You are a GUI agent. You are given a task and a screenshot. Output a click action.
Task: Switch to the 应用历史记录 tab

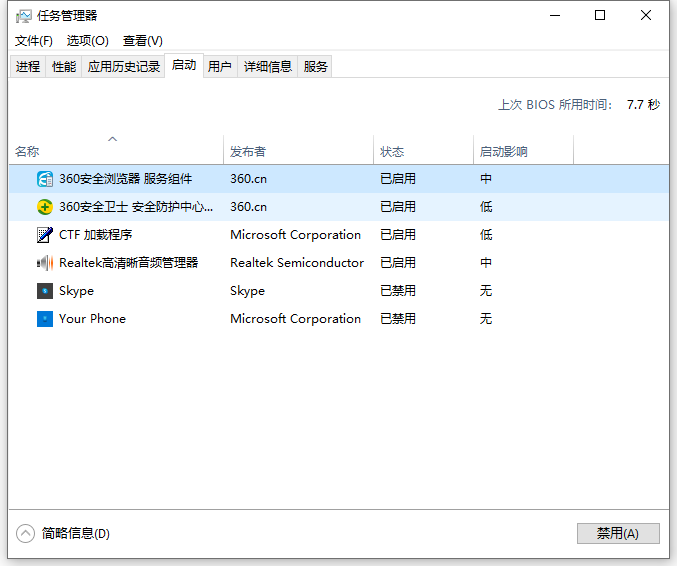coord(124,67)
